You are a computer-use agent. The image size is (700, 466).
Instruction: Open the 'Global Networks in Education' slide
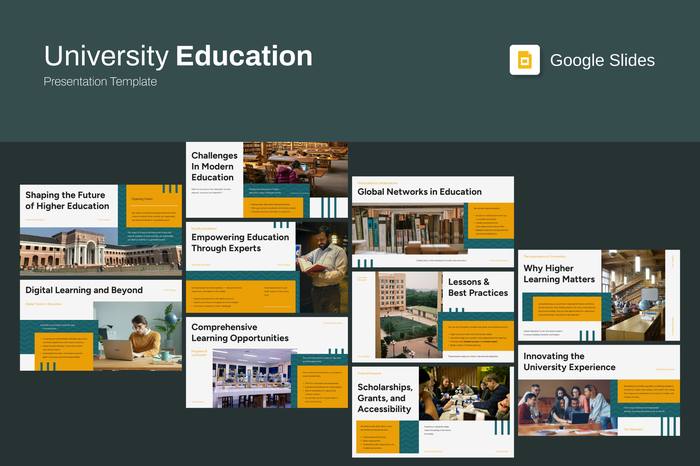coord(433,222)
